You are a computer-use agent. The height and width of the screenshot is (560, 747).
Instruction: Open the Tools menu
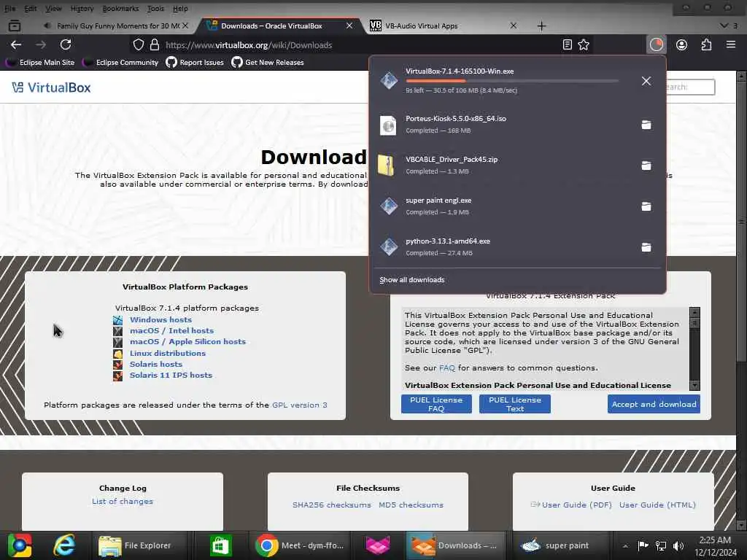155,9
